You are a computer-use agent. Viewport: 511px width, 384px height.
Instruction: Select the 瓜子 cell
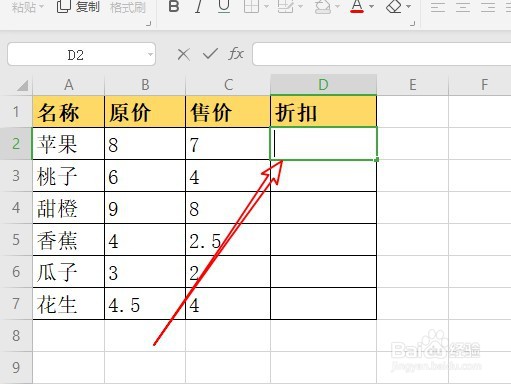(69, 272)
